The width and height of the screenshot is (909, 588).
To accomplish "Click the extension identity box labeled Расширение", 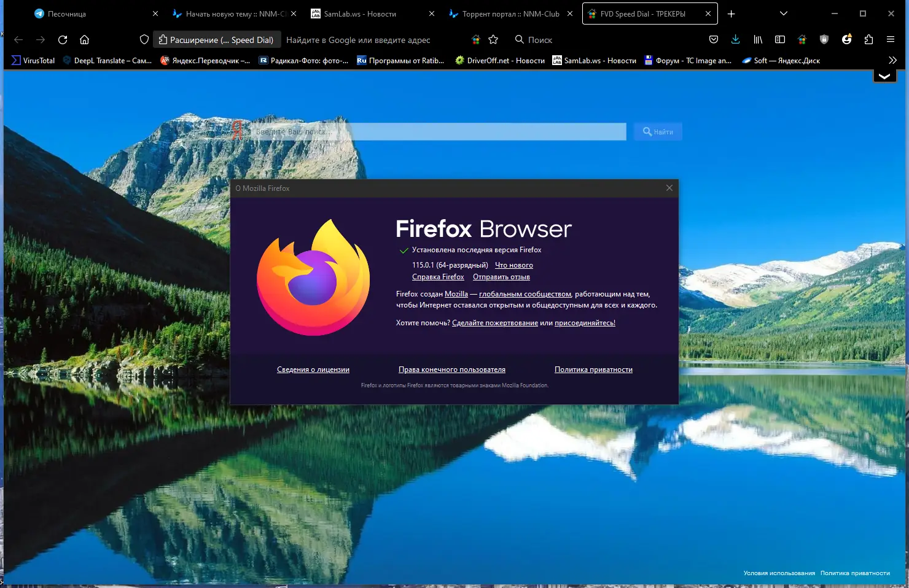I will (217, 40).
